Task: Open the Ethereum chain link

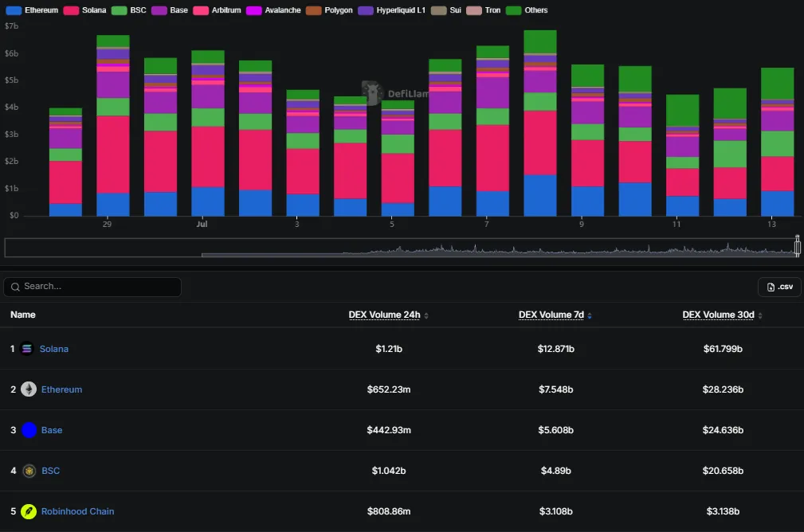Action: (x=61, y=389)
